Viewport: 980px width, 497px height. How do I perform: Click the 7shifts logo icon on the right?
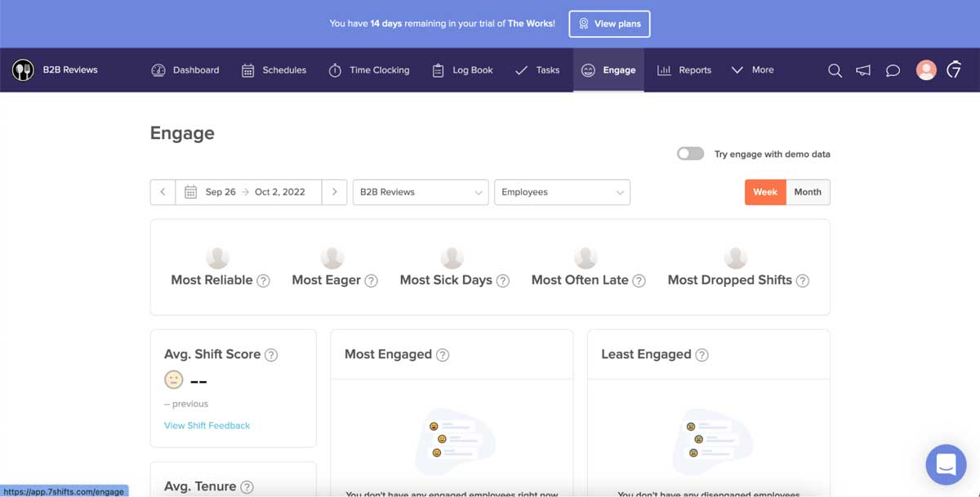[954, 70]
